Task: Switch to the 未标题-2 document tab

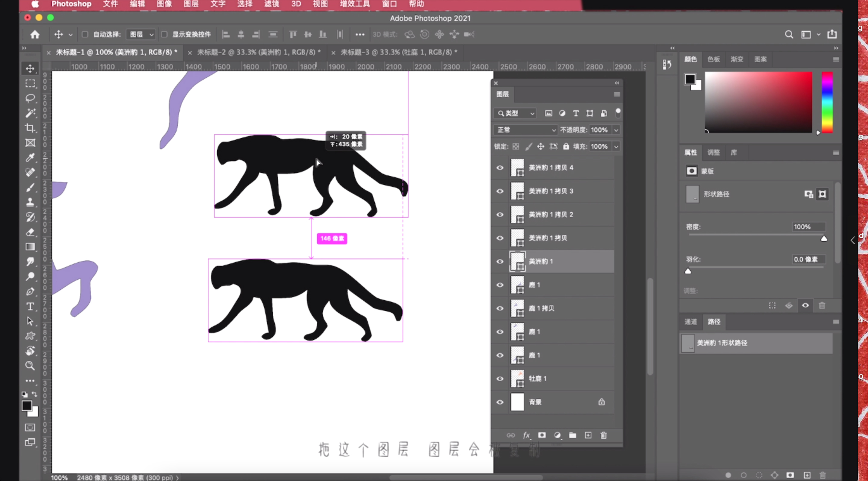Action: click(x=259, y=52)
